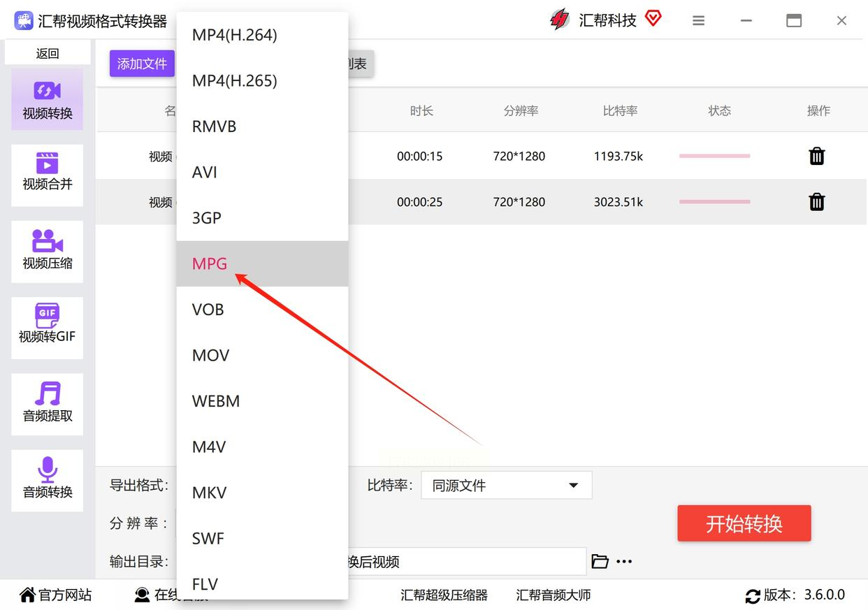This screenshot has height=610, width=868.
Task: Select MP4(H.265) format option
Action: pyautogui.click(x=262, y=81)
